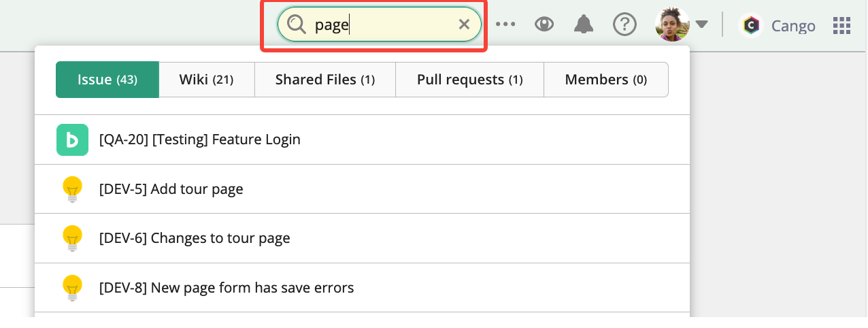Open notifications bell icon
868x328 pixels.
click(x=584, y=25)
